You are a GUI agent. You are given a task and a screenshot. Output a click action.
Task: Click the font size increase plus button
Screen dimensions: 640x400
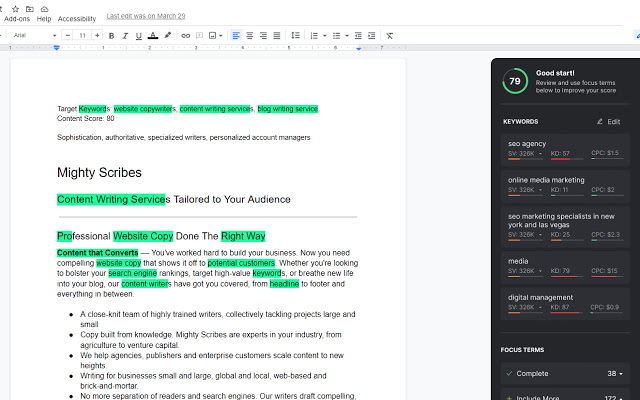pyautogui.click(x=97, y=35)
